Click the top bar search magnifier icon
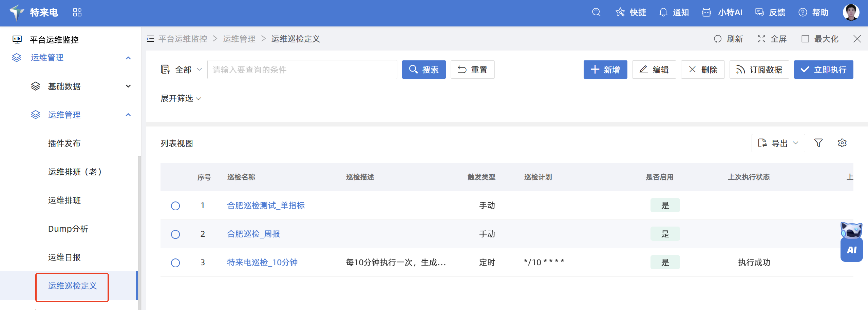Screen dimensions: 868x310 (x=596, y=13)
